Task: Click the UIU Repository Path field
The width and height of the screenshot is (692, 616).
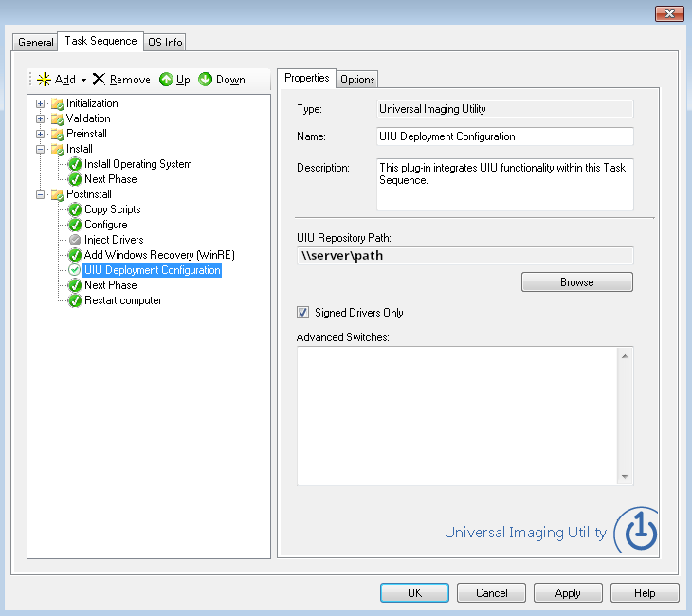Action: (465, 256)
